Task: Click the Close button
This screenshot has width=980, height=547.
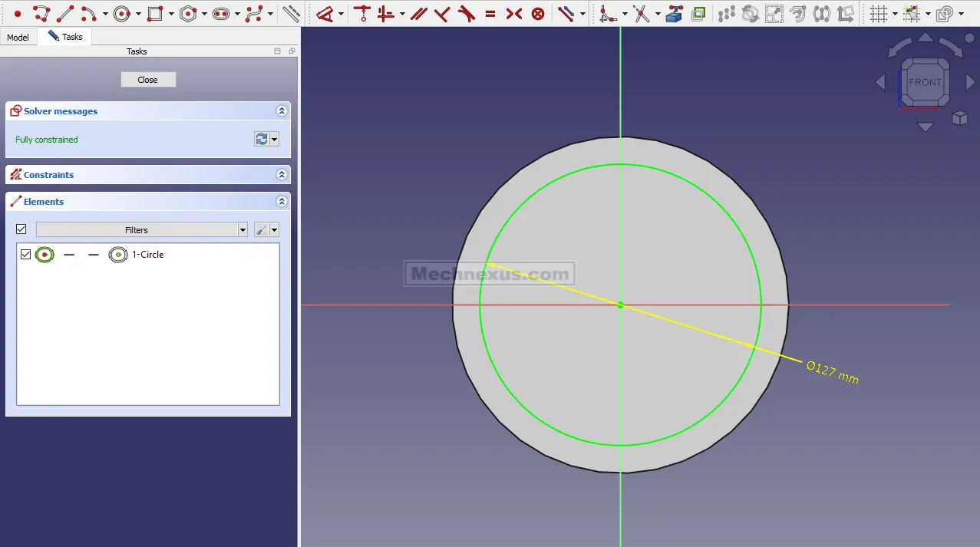Action: (x=148, y=80)
